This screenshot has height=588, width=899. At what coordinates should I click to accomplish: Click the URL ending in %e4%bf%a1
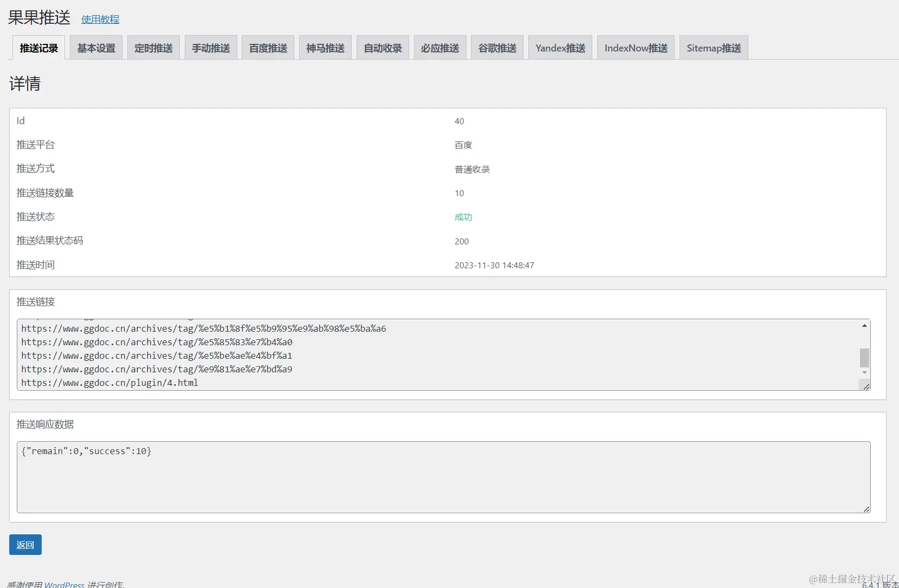tap(157, 356)
